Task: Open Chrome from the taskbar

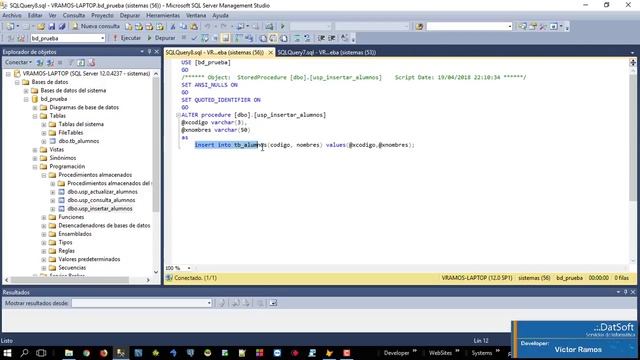Action: [x=86, y=353]
